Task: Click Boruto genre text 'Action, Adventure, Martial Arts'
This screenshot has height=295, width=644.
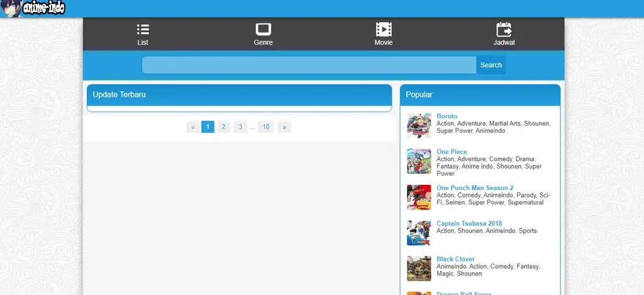Action: (479, 123)
